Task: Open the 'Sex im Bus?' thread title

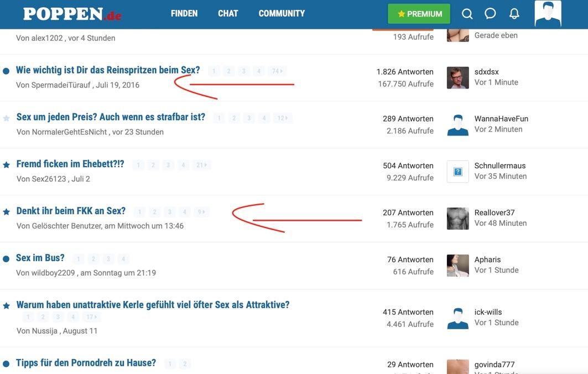Action: 40,258
